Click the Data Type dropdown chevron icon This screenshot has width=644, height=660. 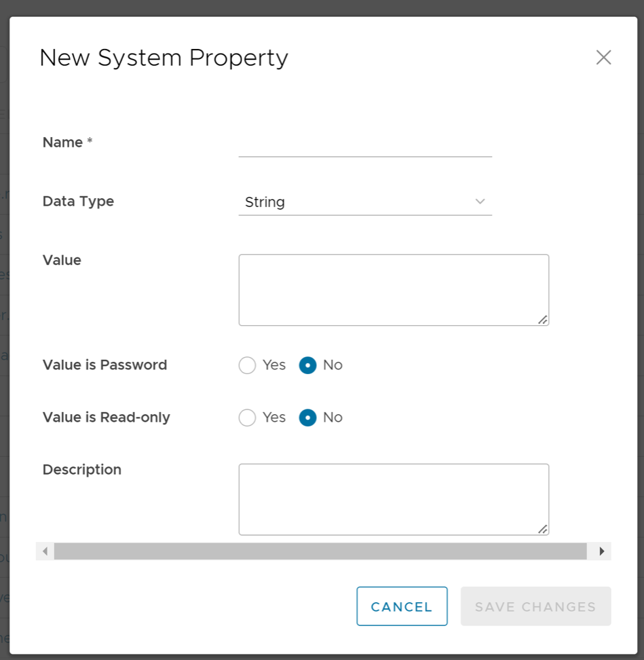tap(480, 202)
